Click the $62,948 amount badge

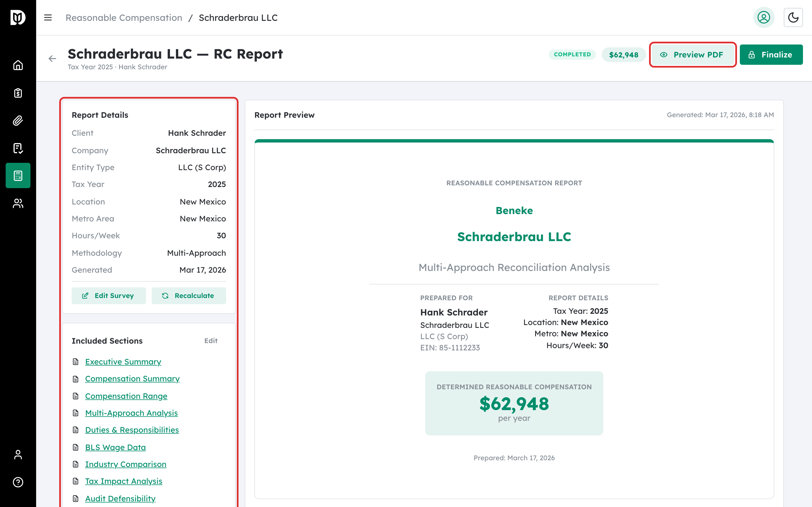click(623, 54)
